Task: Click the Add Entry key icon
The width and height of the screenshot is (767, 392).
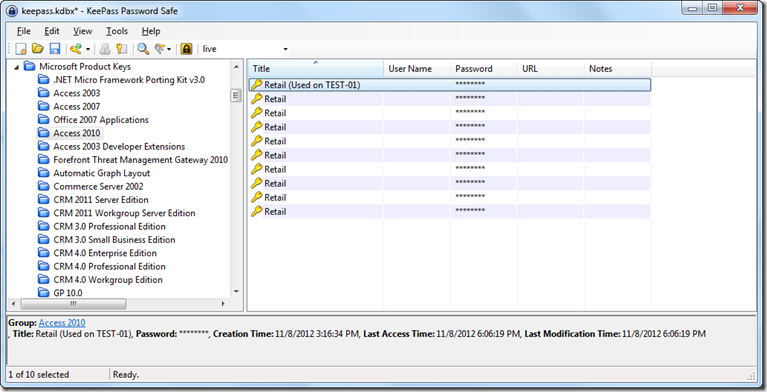Action: [75, 49]
